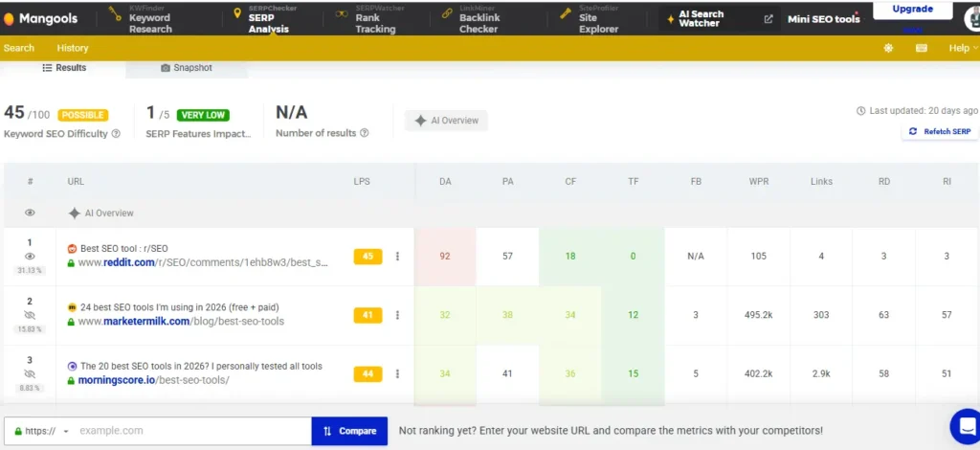Click the AI Overview sparkle row label
Viewport: 980px width, 450px height.
click(100, 214)
